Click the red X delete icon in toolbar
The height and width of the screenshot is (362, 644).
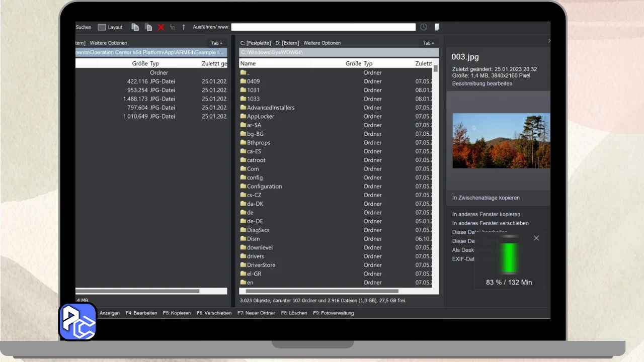[x=161, y=27]
